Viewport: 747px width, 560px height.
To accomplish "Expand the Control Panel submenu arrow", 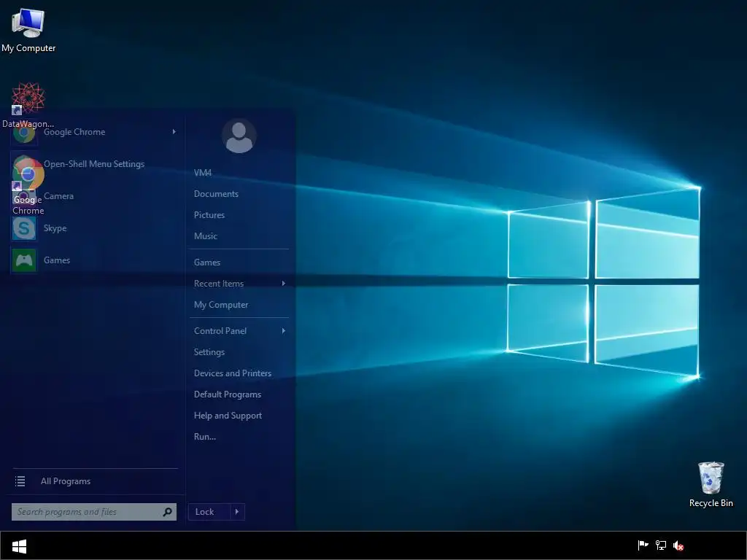I will click(x=284, y=330).
